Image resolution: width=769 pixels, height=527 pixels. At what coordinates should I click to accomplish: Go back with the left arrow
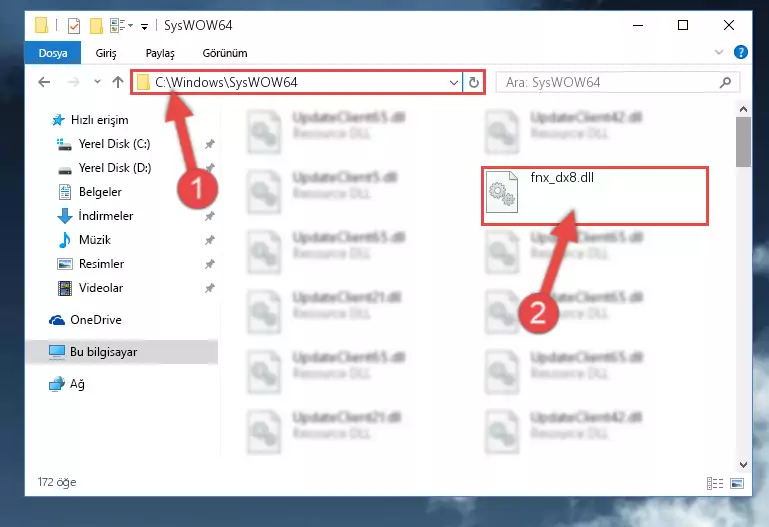(x=44, y=82)
